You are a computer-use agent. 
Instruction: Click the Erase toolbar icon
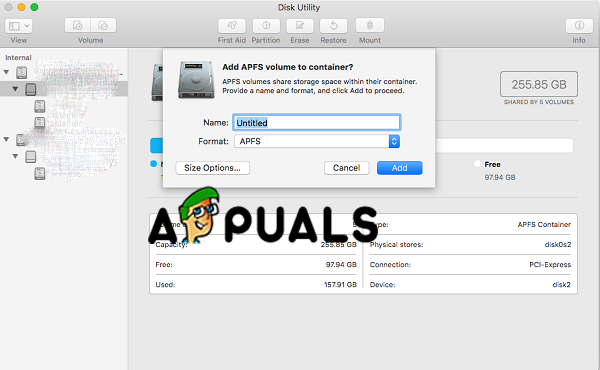pos(300,26)
